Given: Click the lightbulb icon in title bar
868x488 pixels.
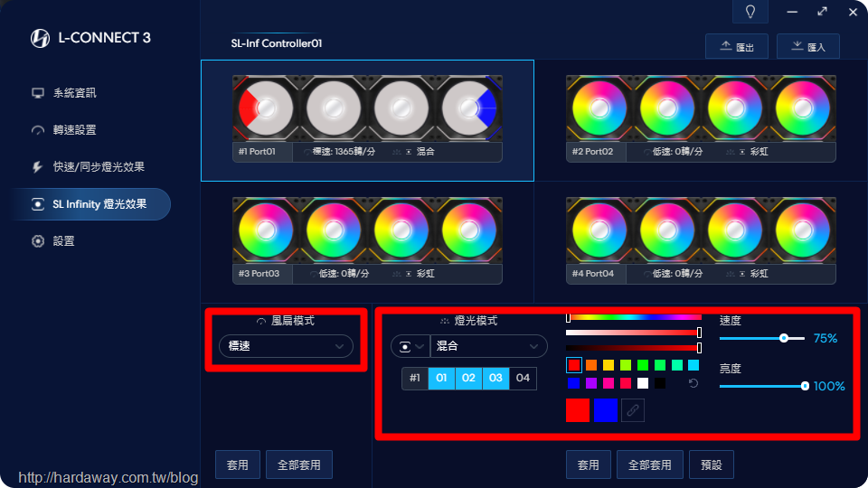Looking at the screenshot, I should coord(750,12).
